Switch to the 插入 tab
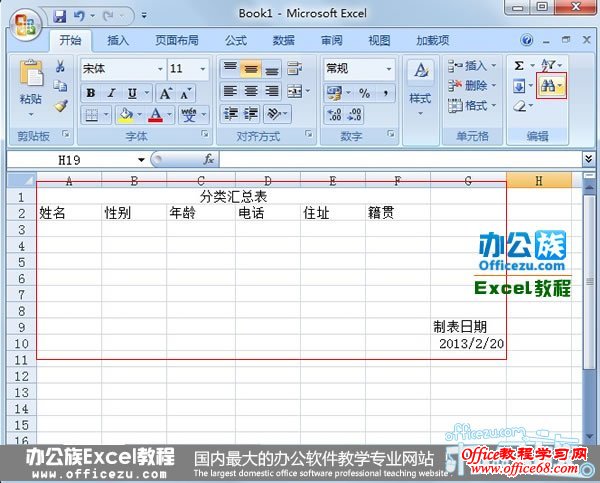600x483 pixels. pyautogui.click(x=118, y=41)
